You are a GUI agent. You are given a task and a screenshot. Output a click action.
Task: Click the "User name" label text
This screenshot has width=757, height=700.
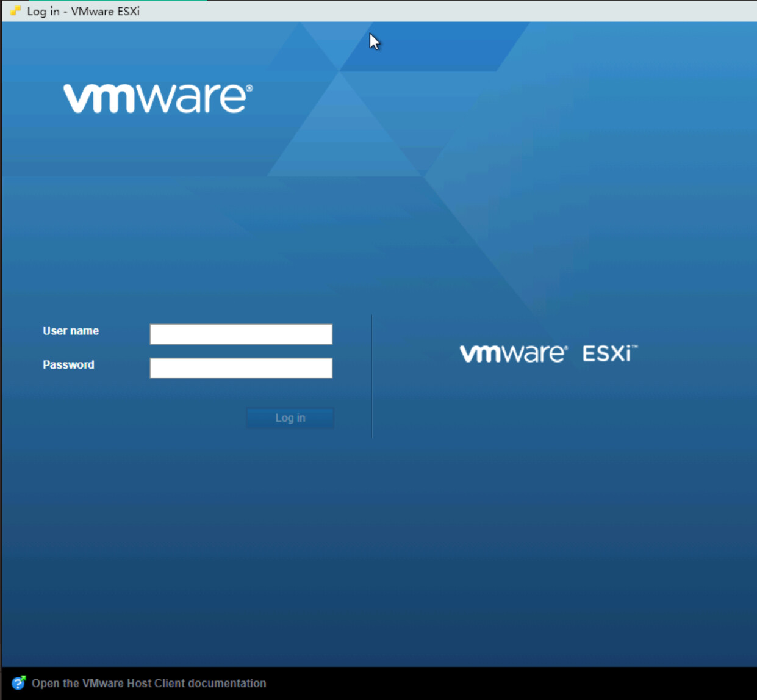[x=71, y=331]
